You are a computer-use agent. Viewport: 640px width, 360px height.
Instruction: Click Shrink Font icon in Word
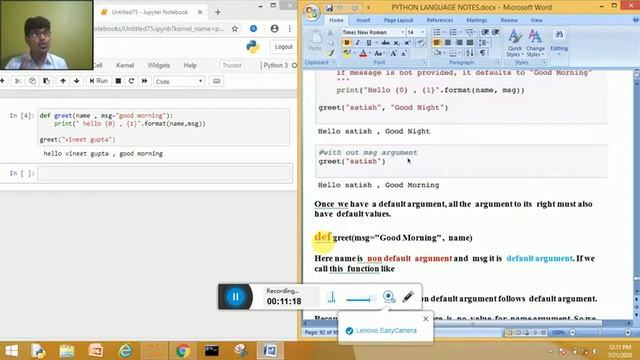pyautogui.click(x=404, y=53)
